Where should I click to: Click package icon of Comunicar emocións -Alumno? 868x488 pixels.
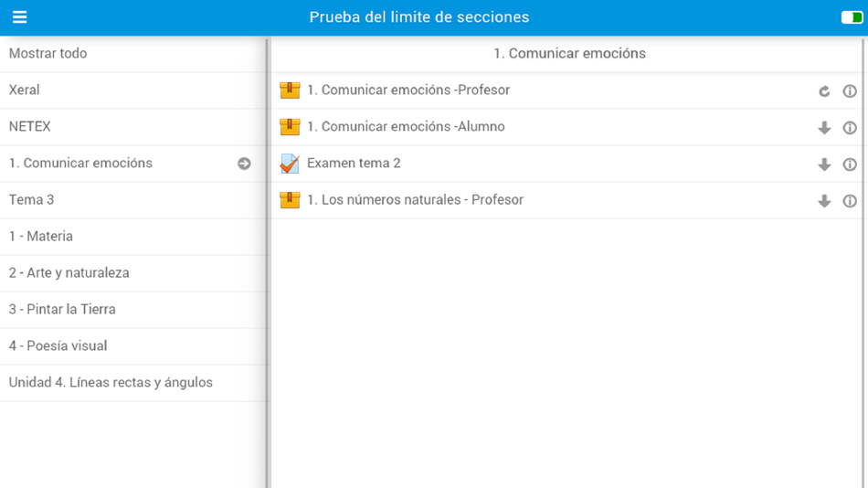pos(290,126)
